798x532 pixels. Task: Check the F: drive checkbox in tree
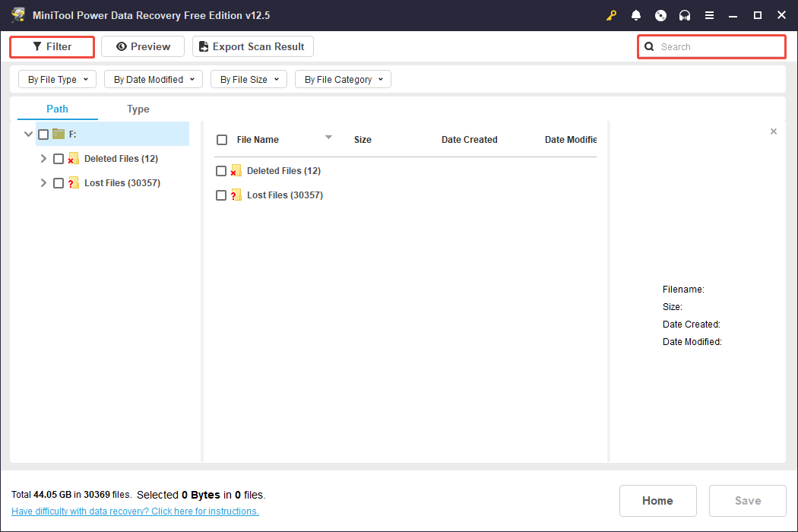[x=43, y=135]
